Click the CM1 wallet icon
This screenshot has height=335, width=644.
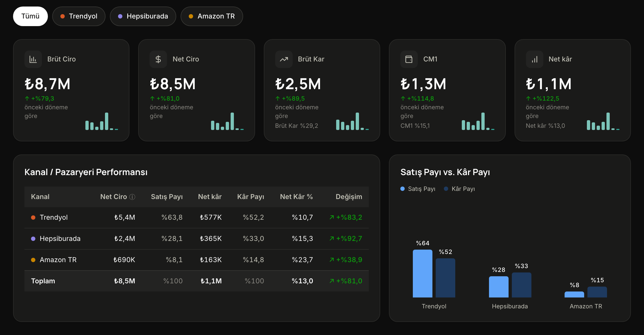(409, 59)
